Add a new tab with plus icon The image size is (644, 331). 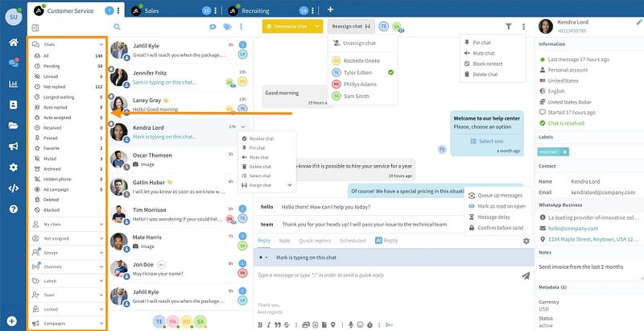[x=330, y=10]
